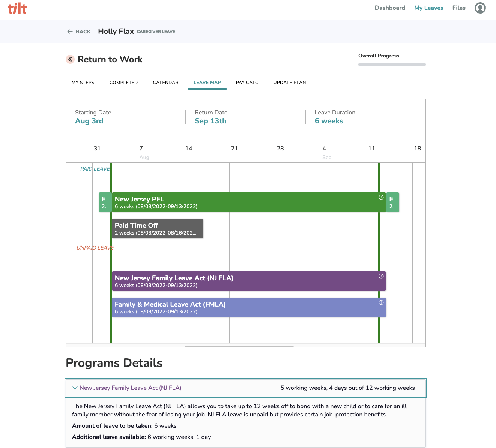Viewport: 496px width, 448px height.
Task: Click the back arrow icon next to BACK
Action: tap(69, 32)
